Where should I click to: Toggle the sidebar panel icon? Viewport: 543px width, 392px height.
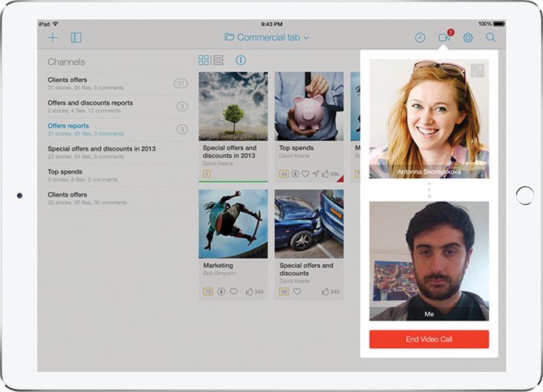click(76, 37)
